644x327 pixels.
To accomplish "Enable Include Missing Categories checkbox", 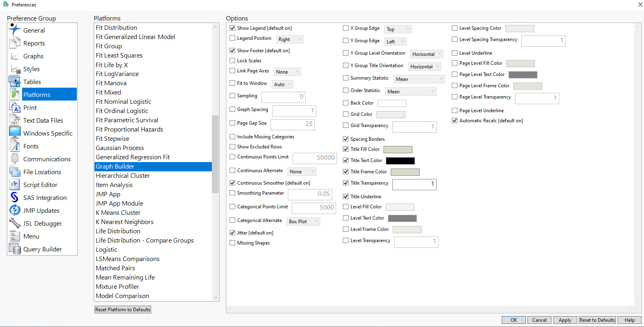I will [232, 137].
